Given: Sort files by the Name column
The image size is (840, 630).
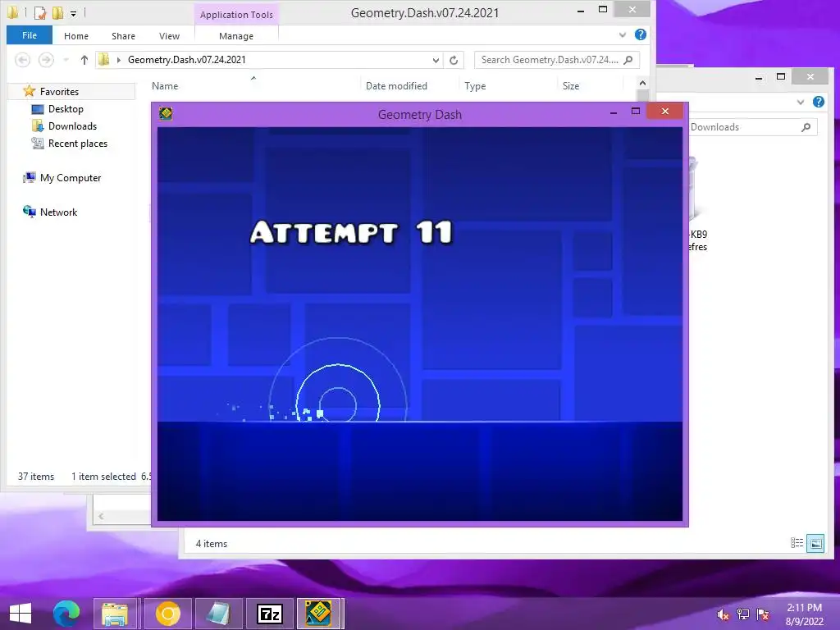Looking at the screenshot, I should point(165,85).
